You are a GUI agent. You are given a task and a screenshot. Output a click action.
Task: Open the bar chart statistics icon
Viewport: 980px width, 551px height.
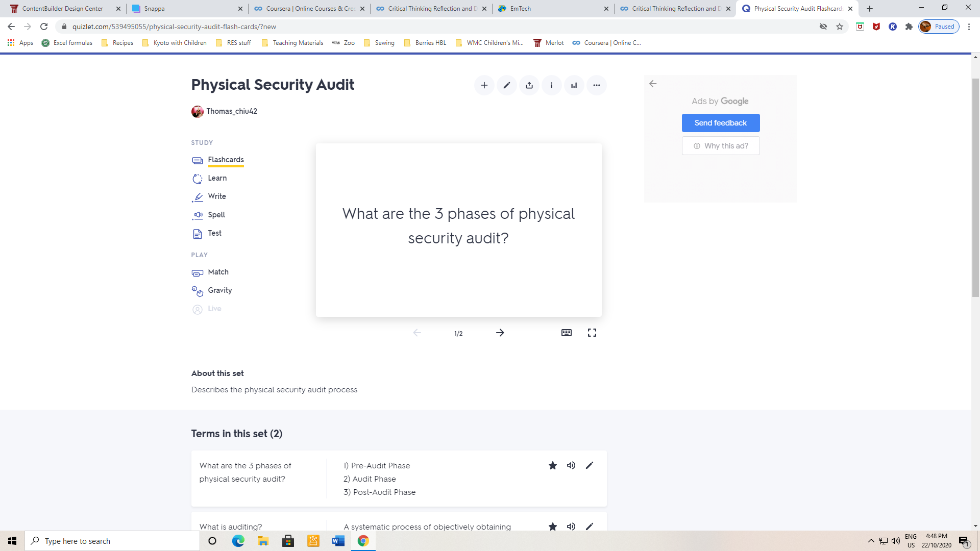click(574, 85)
